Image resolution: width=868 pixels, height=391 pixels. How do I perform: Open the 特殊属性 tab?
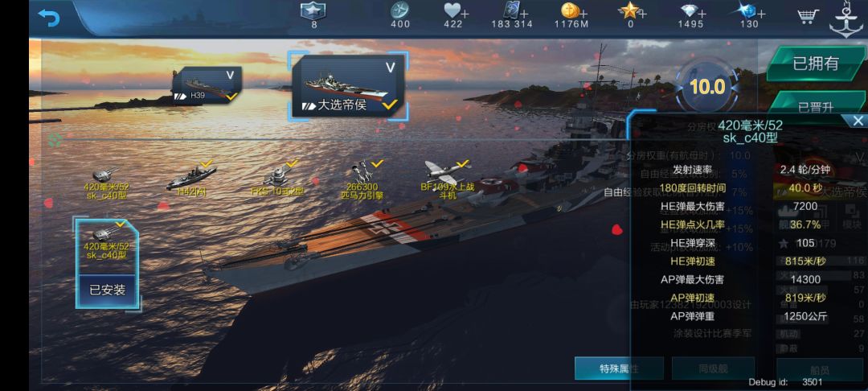pyautogui.click(x=619, y=368)
